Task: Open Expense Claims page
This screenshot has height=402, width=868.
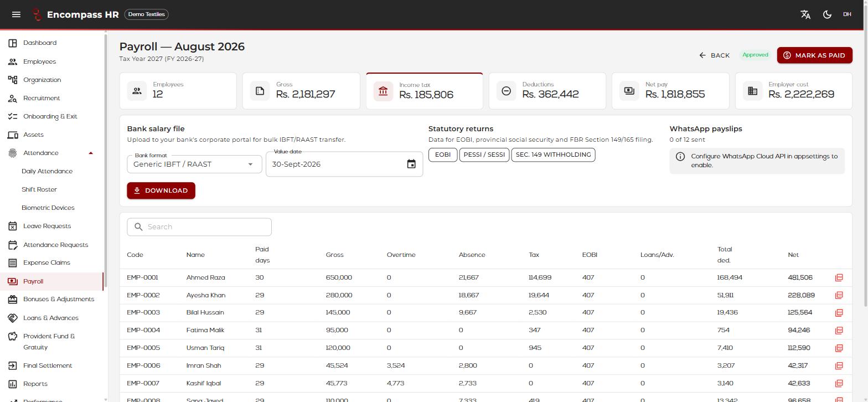Action: coord(46,262)
